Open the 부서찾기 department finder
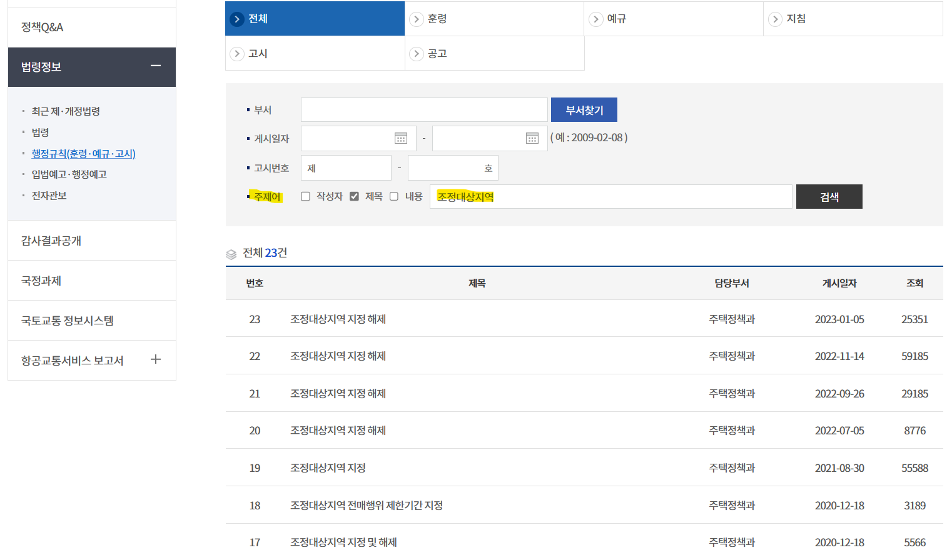This screenshot has width=952, height=560. pyautogui.click(x=584, y=109)
